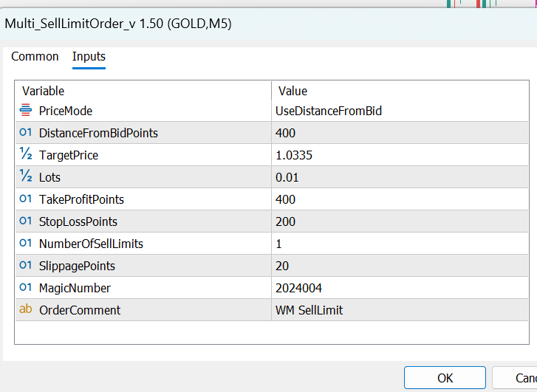This screenshot has width=537, height=392.
Task: Confirm settings with the OK button
Action: [x=445, y=378]
